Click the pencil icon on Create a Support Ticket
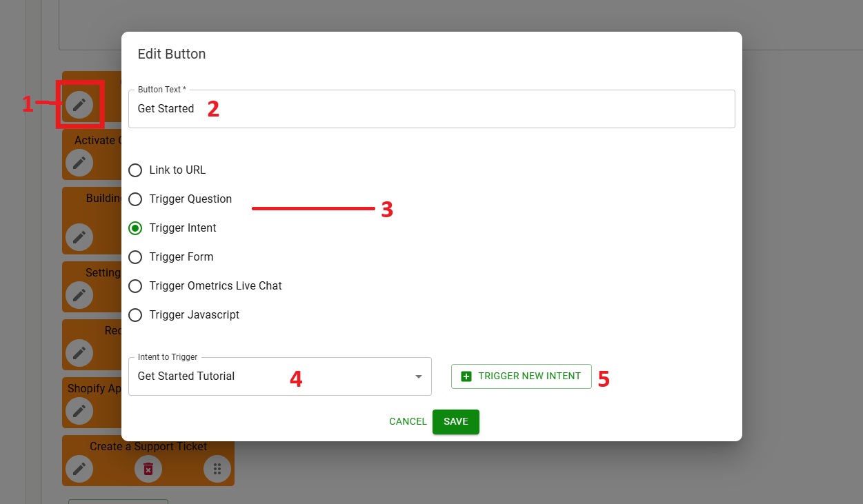 tap(79, 469)
